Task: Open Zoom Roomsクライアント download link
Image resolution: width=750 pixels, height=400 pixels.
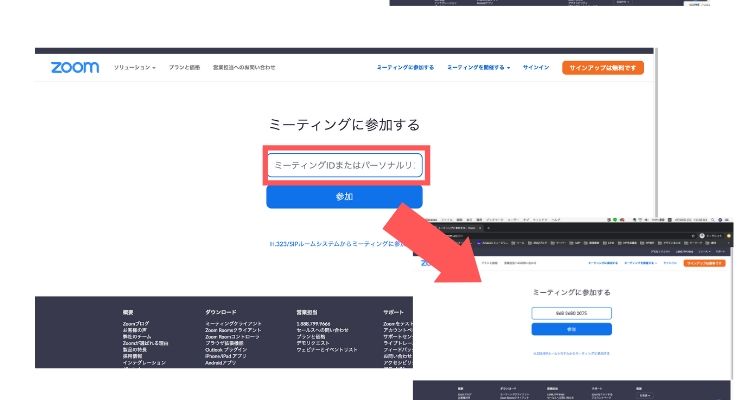Action: point(233,330)
